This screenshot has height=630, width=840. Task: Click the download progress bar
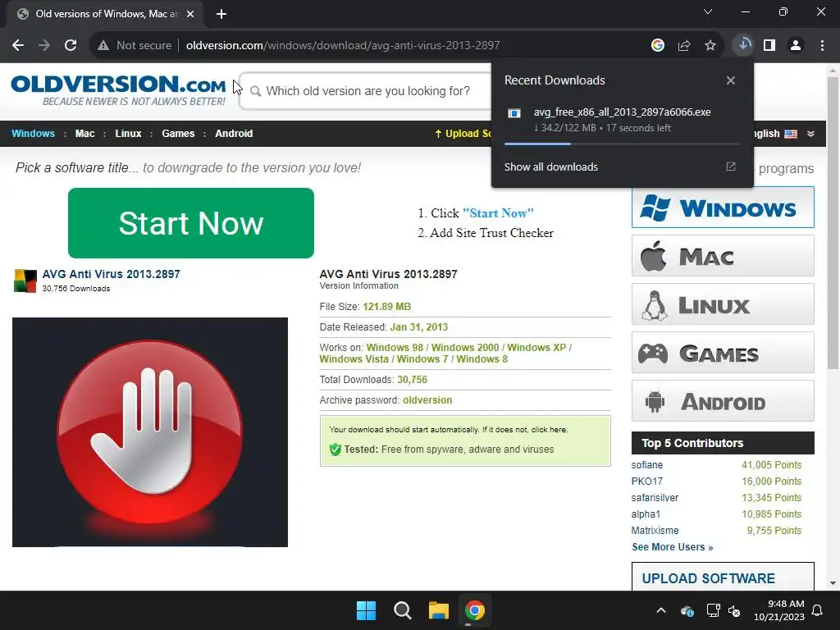point(623,144)
